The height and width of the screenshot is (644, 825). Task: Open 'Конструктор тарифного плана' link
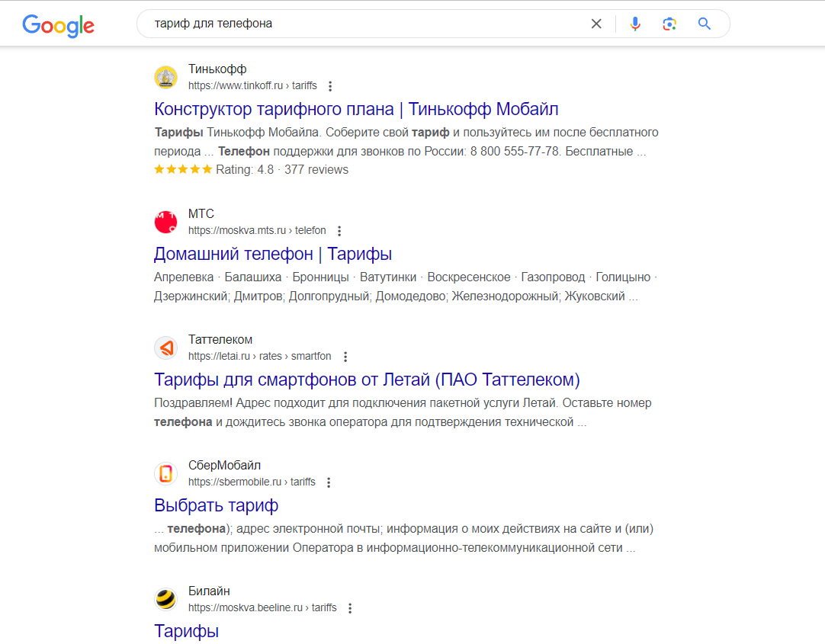pyautogui.click(x=356, y=109)
